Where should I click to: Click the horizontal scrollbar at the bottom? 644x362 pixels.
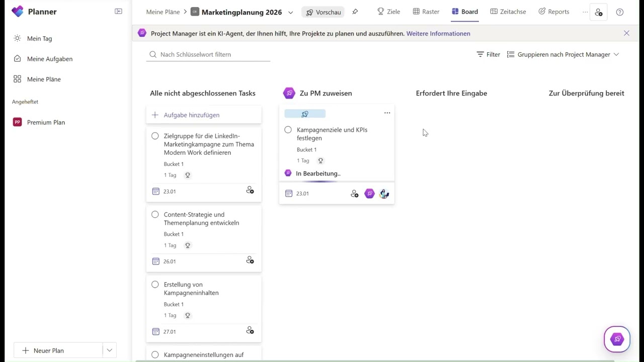375,360
